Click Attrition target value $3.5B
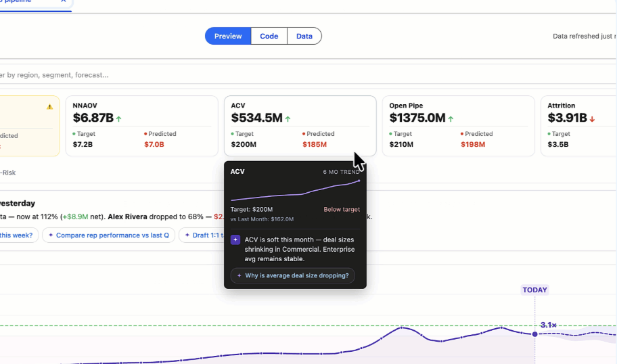Screen dimensions: 617x364 (x=558, y=144)
